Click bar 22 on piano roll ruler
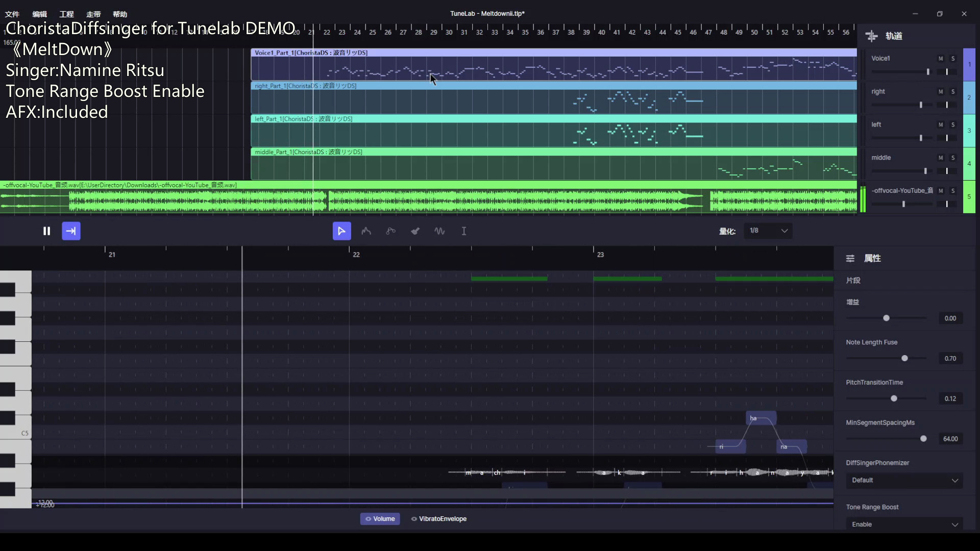 click(356, 255)
